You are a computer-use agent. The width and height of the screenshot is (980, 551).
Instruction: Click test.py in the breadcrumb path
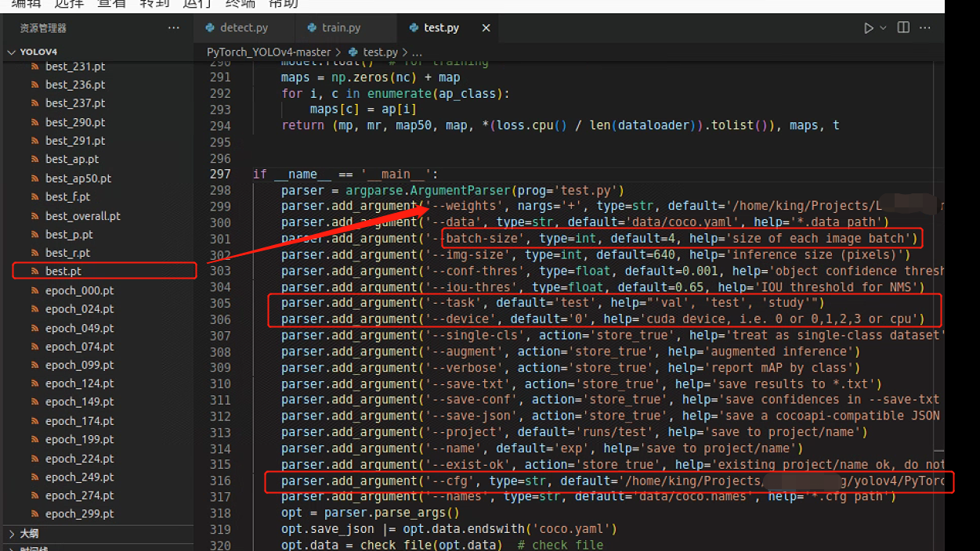click(x=380, y=52)
